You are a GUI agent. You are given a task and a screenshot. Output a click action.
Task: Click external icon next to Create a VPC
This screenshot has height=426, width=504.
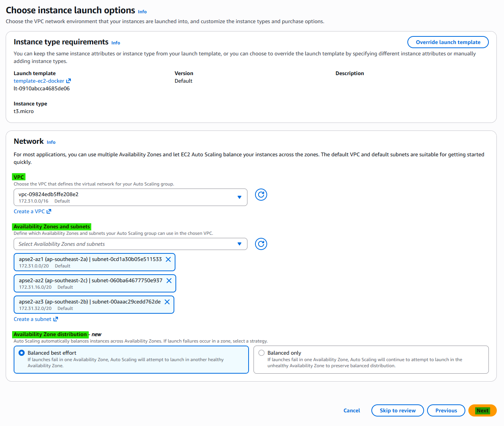(49, 211)
